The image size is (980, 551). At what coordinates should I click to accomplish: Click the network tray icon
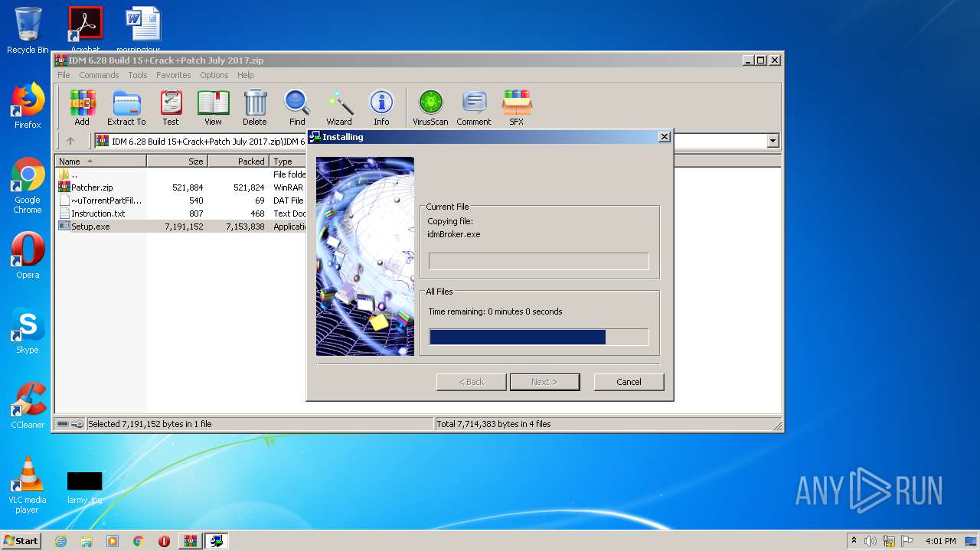(889, 541)
